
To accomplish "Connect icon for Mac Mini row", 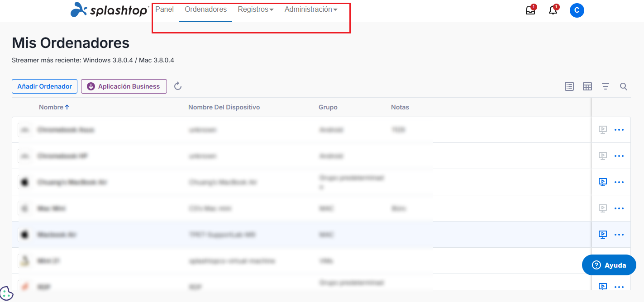I will [x=602, y=208].
